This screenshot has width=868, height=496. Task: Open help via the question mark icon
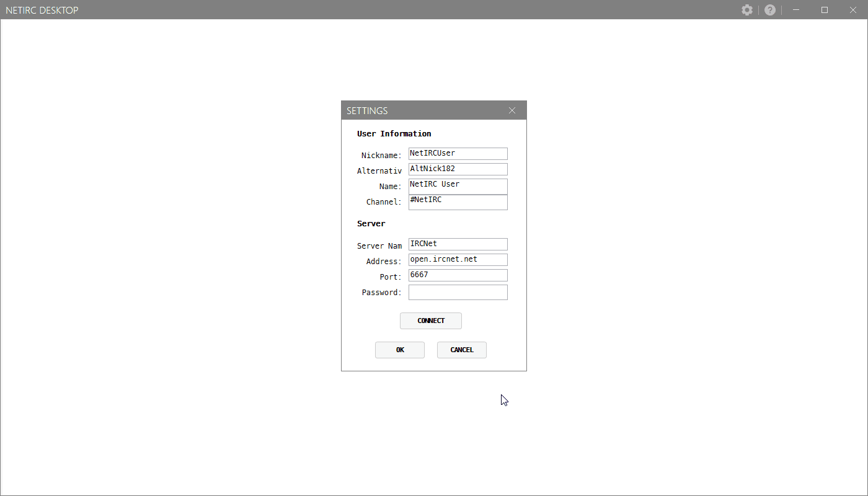click(x=770, y=10)
